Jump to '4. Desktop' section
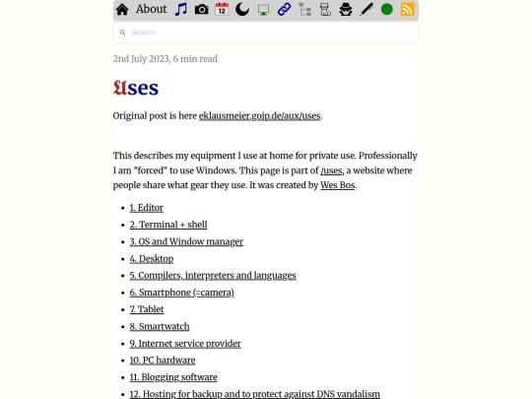532x399 pixels. [152, 258]
